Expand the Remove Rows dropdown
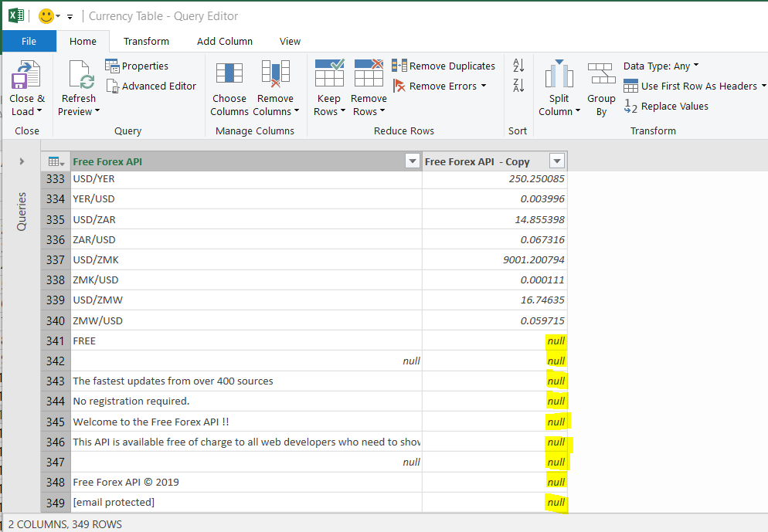The height and width of the screenshot is (532, 768). [382, 111]
